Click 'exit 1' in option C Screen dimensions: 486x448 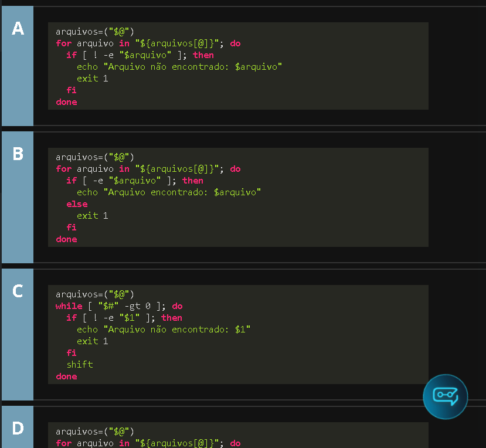point(93,341)
